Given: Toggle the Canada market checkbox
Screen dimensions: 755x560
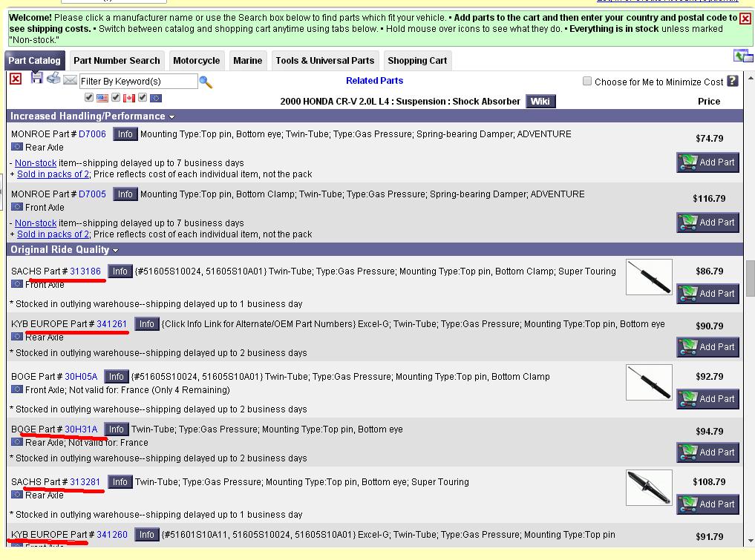Looking at the screenshot, I should click(116, 98).
